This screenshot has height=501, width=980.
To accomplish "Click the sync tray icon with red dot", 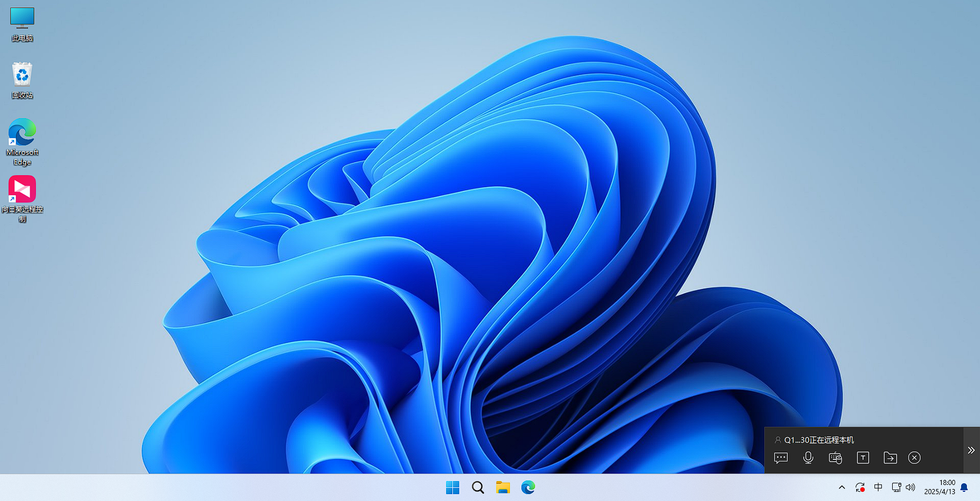I will (860, 487).
